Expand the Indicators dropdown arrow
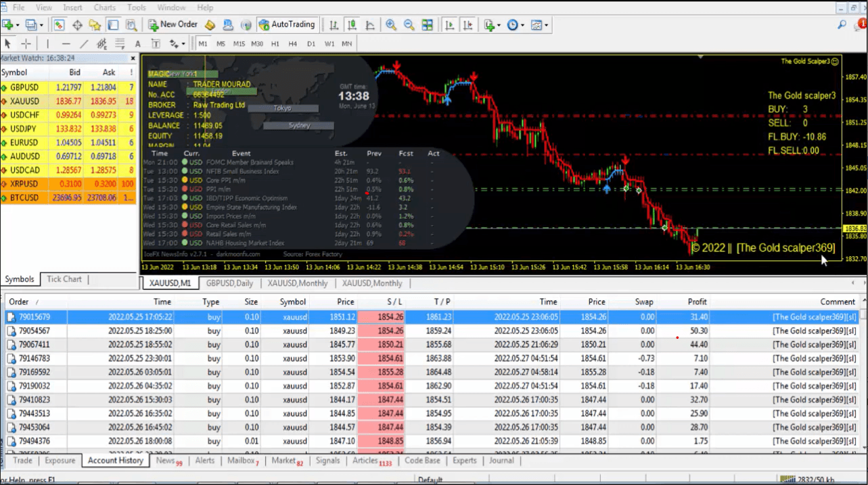 499,26
